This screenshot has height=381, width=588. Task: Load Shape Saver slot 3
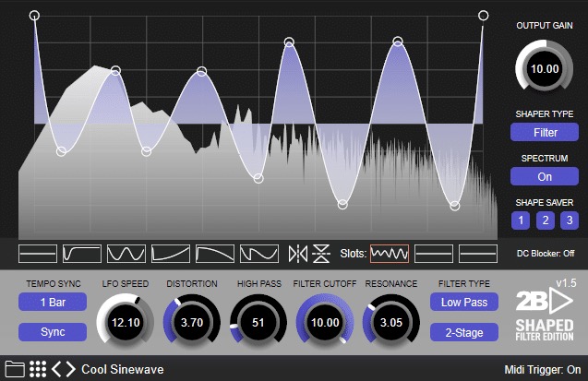click(x=570, y=220)
